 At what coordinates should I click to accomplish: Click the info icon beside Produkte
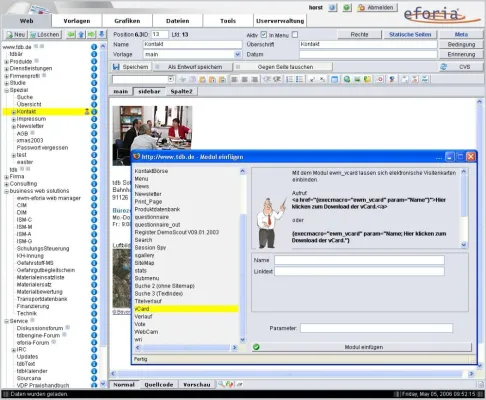94,61
